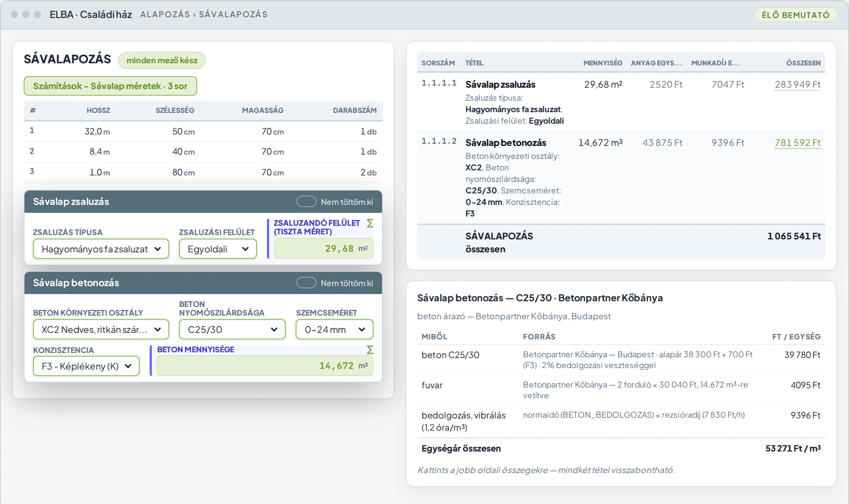Click the sigma icon beside Beton mennyisége
This screenshot has height=504, width=849.
[370, 350]
